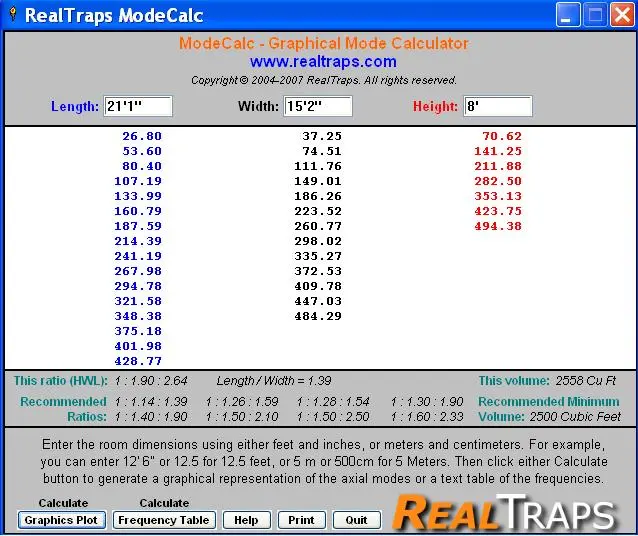Select length mode value 241.19
The height and width of the screenshot is (536, 638).
click(x=138, y=256)
